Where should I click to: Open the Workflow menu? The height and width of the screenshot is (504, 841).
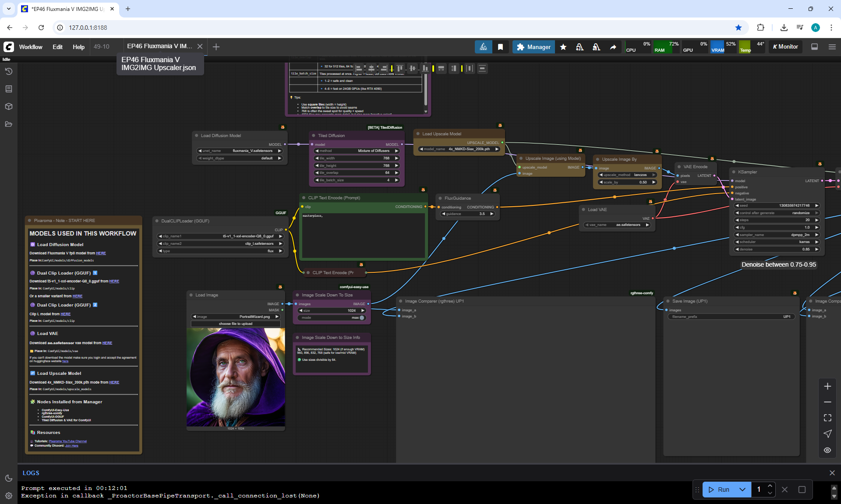(31, 47)
